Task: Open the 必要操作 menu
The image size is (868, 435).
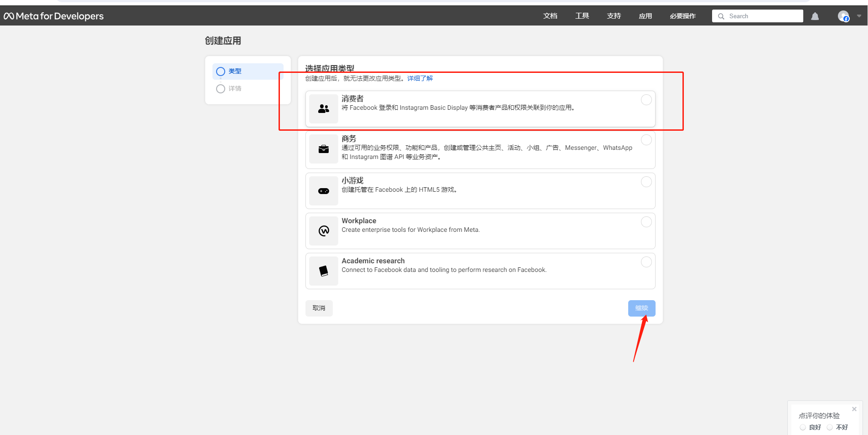Action: click(683, 16)
